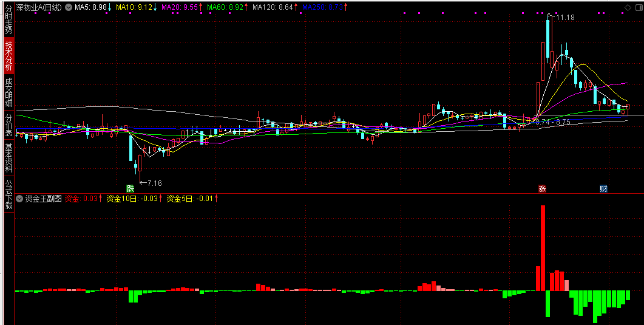Click the tallest red capital inflow bar
The height and width of the screenshot is (325, 644).
[x=543, y=248]
